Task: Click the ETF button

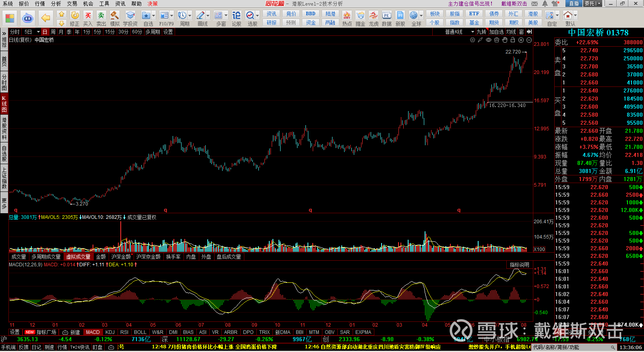Action: 474,14
